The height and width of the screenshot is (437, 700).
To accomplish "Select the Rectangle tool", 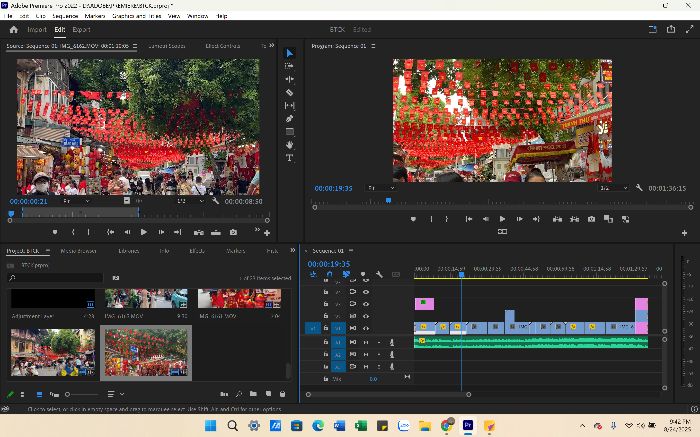I will click(289, 132).
